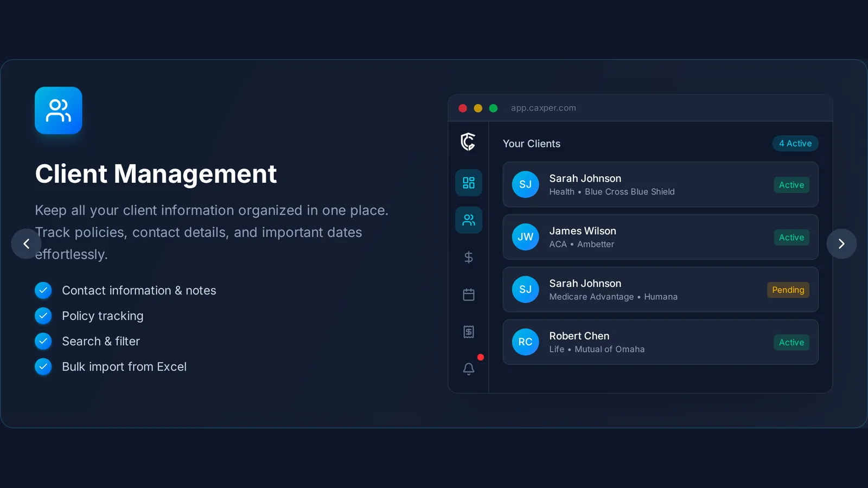Screen dimensions: 868x488
Task: Click the app.caxper.com address text
Action: click(544, 108)
